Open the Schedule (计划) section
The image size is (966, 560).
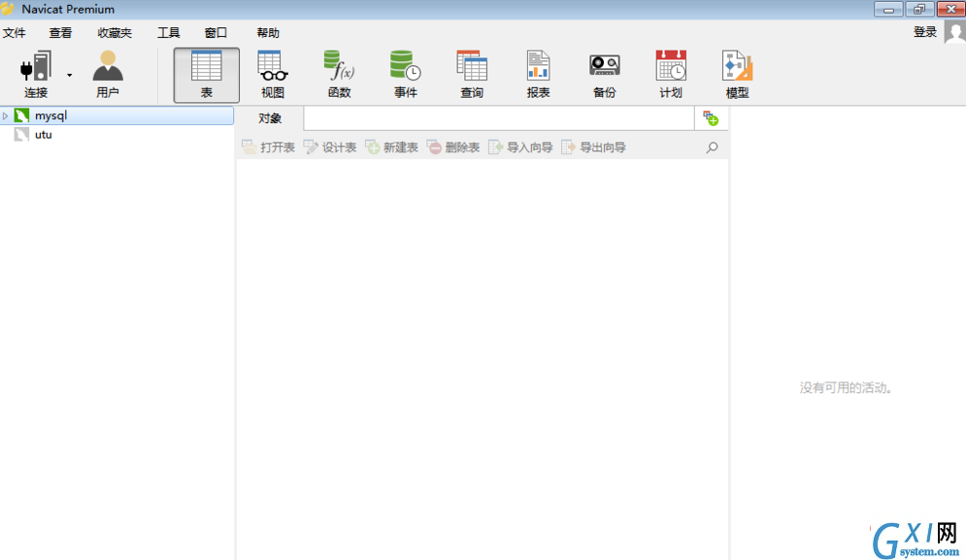click(x=671, y=75)
